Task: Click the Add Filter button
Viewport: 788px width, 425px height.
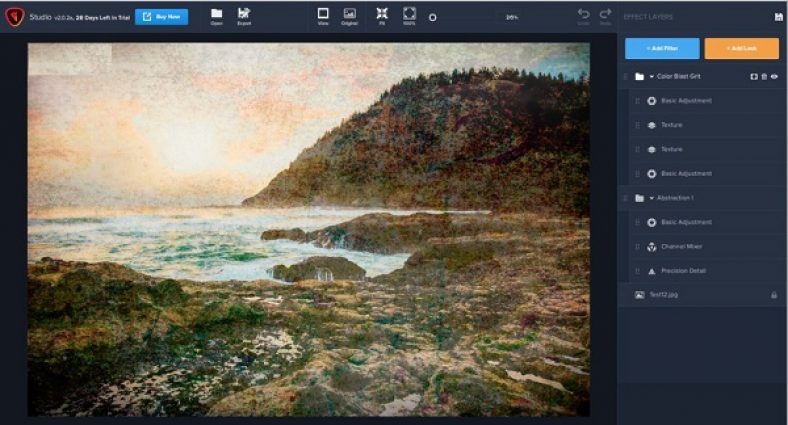Action: (x=662, y=48)
